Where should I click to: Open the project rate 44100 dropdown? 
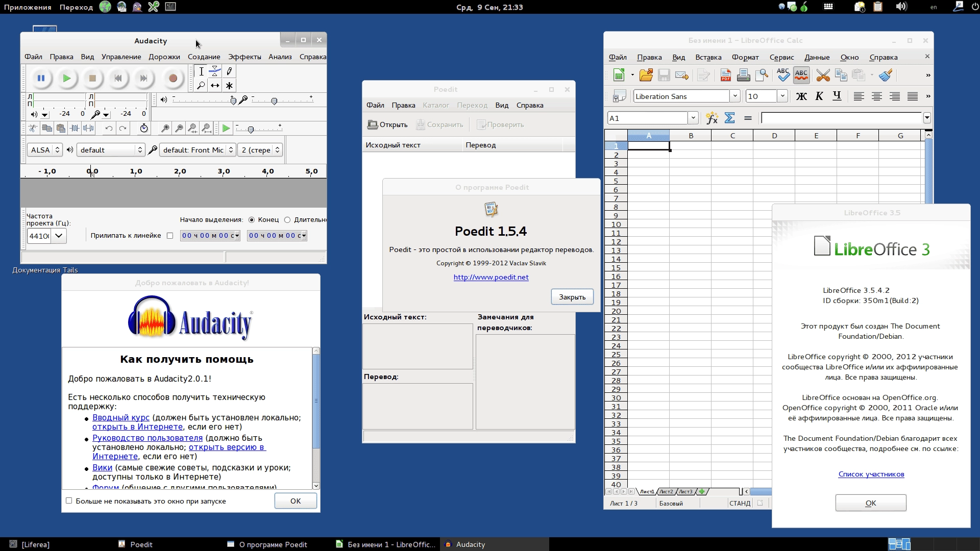click(59, 236)
